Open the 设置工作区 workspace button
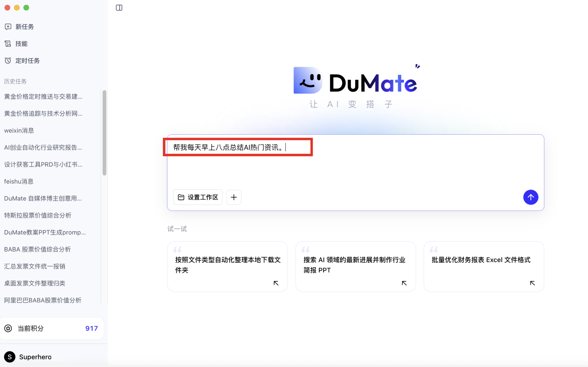Image resolution: width=588 pixels, height=367 pixels. pyautogui.click(x=198, y=197)
